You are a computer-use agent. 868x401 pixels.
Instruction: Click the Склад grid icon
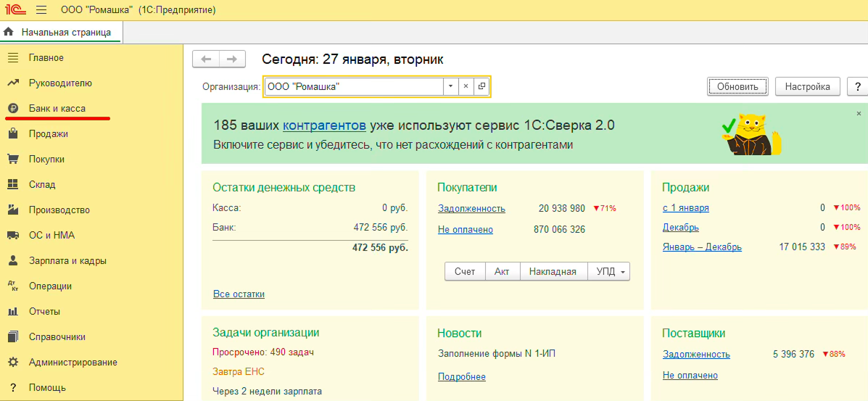pos(13,185)
